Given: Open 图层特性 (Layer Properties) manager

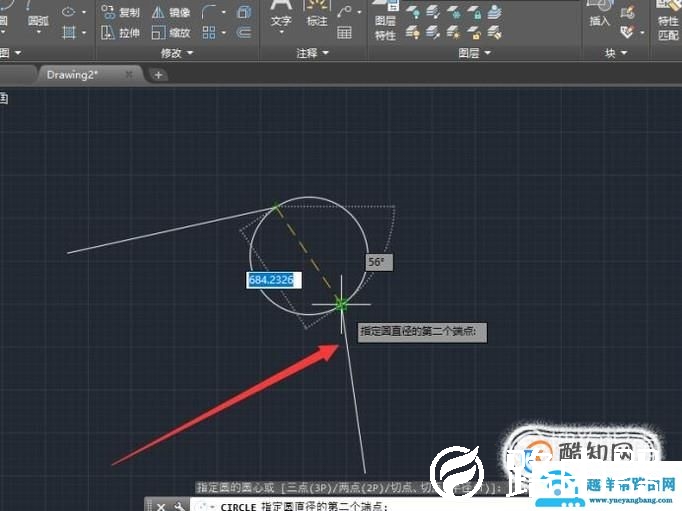Looking at the screenshot, I should coord(384,23).
